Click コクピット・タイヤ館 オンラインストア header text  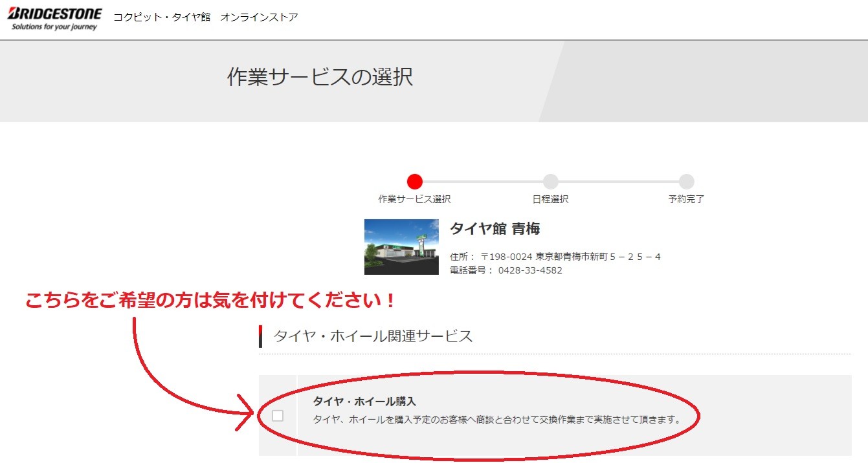[x=206, y=17]
